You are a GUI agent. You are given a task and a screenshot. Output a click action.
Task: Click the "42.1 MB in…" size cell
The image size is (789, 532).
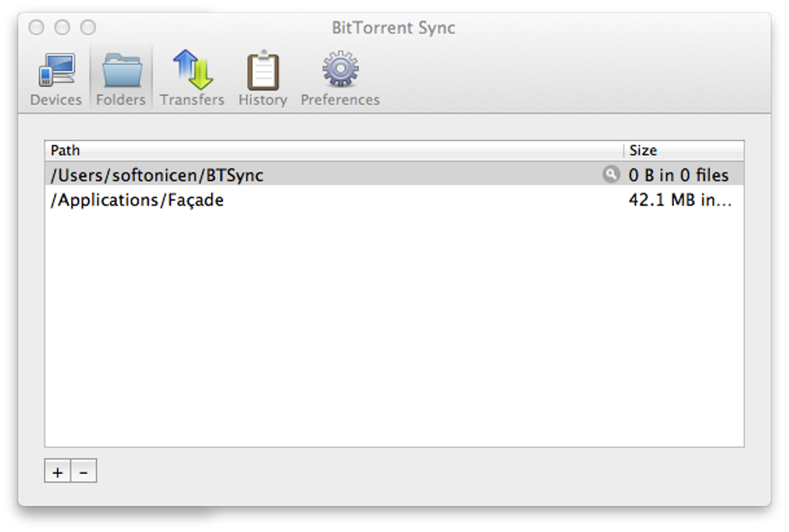click(680, 201)
